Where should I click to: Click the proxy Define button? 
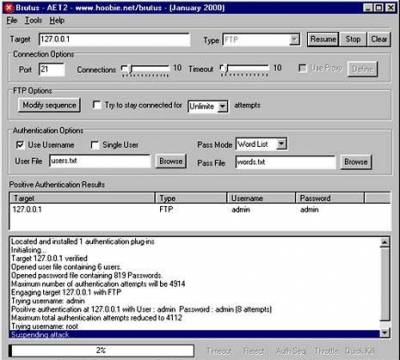(362, 69)
